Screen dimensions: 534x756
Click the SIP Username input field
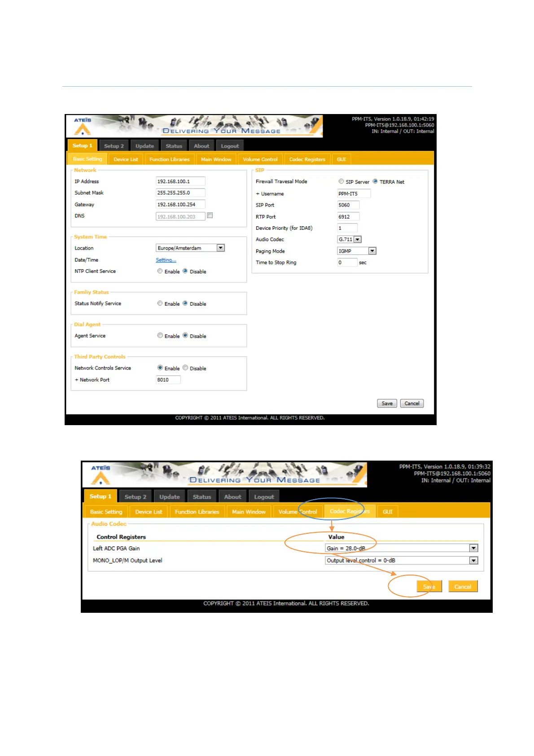[x=354, y=193]
